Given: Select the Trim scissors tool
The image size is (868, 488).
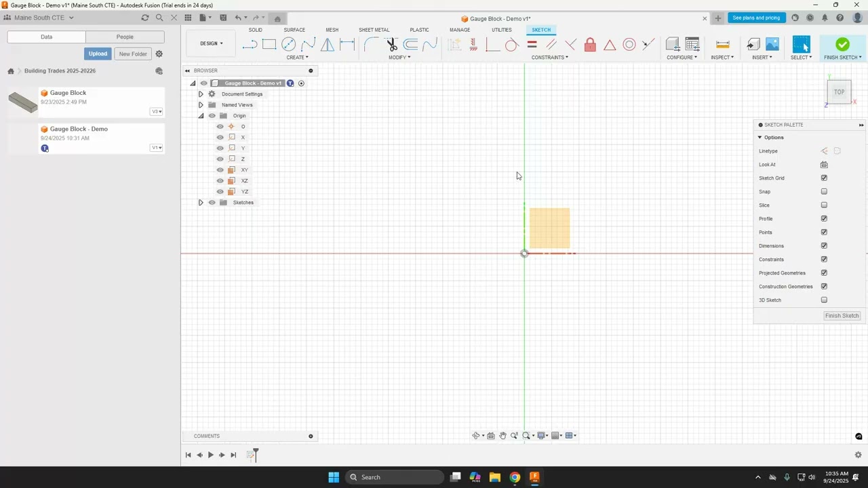Looking at the screenshot, I should (391, 45).
